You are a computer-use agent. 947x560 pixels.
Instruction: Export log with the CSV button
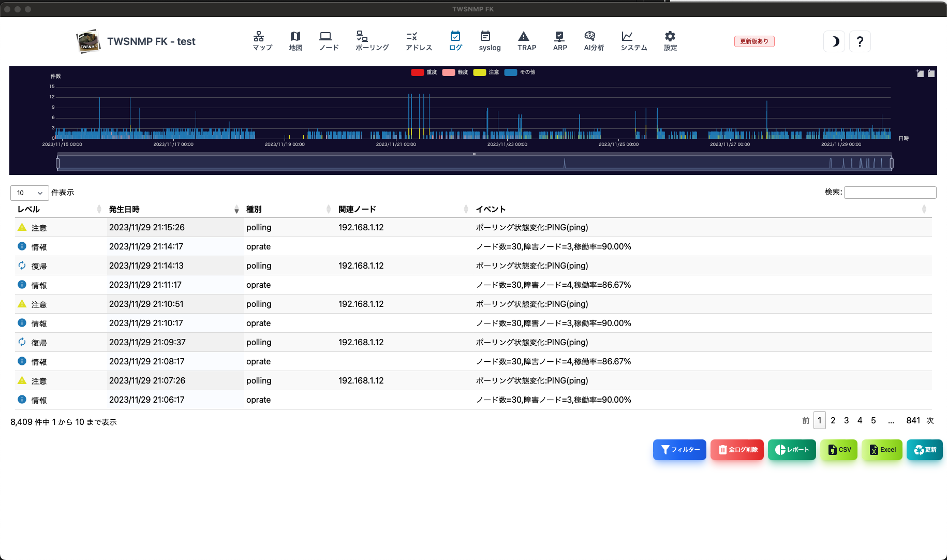coord(839,450)
